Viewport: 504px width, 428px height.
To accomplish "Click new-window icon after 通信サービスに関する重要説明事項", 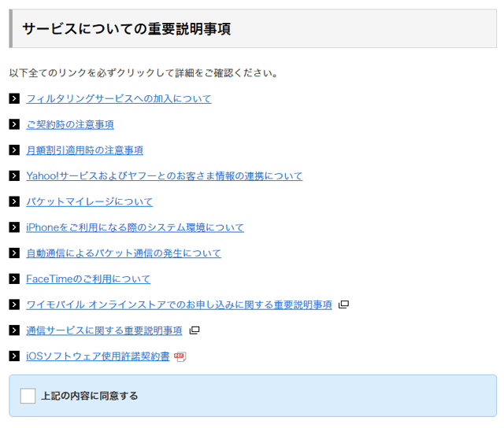I will pos(195,330).
